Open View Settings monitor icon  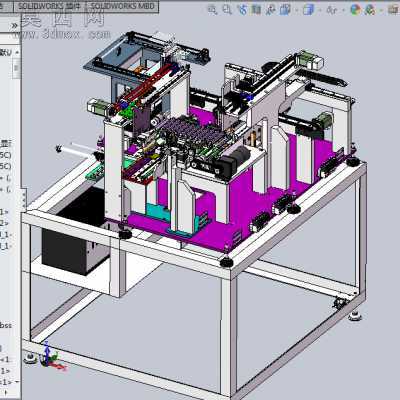pos(394,10)
